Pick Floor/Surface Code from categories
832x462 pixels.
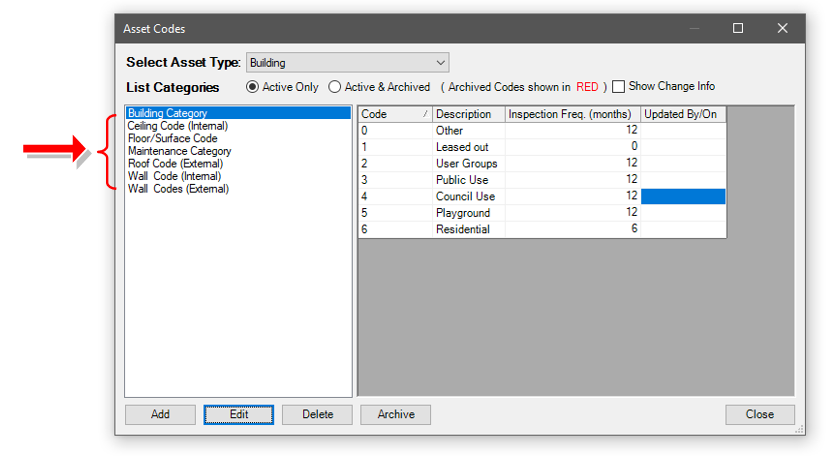coord(172,139)
